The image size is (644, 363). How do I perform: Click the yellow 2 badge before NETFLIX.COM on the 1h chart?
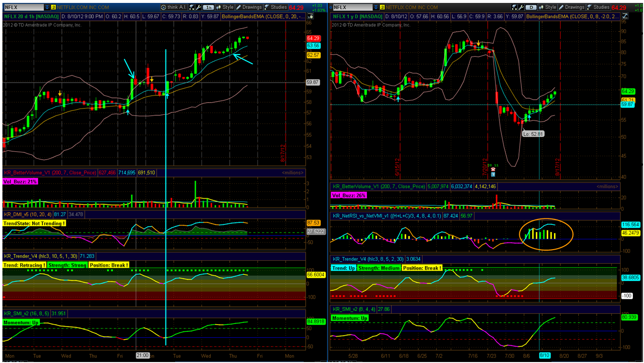(53, 7)
